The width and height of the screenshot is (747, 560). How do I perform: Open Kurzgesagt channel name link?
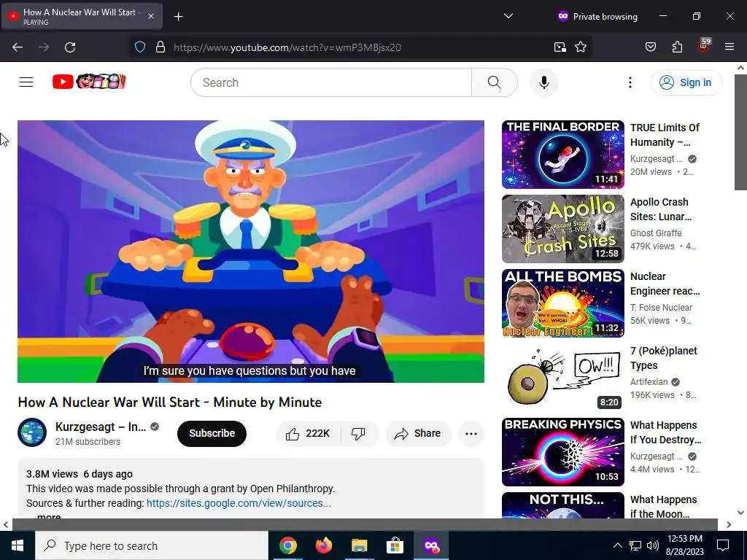click(x=101, y=427)
